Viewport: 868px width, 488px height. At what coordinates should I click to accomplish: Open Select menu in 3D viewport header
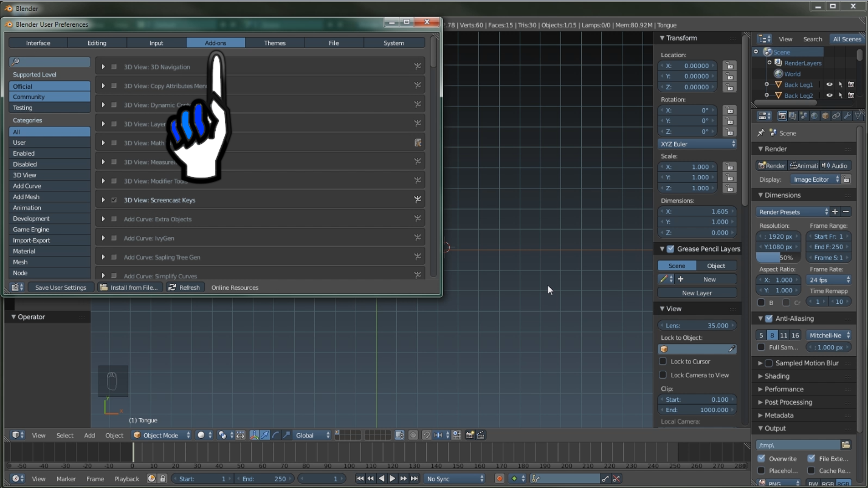pos(65,435)
